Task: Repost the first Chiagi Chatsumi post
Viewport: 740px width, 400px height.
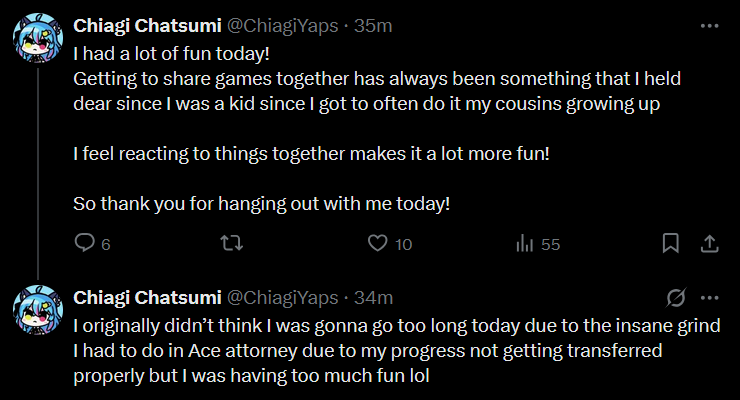Action: [232, 243]
